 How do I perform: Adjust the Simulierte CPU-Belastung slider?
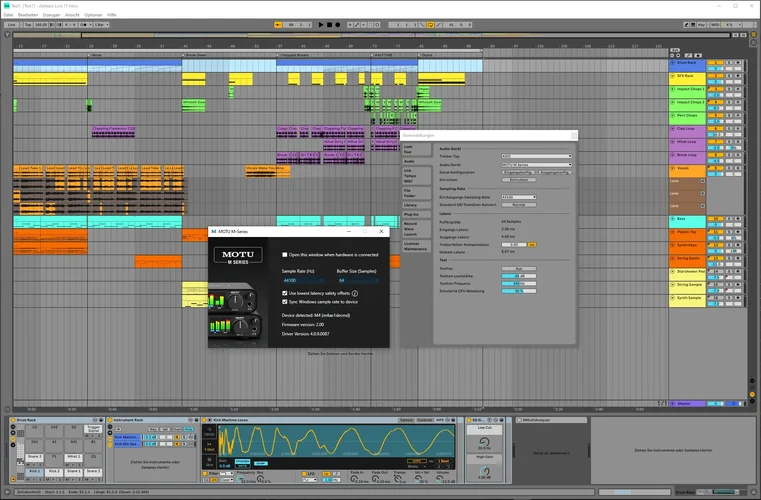coord(519,291)
